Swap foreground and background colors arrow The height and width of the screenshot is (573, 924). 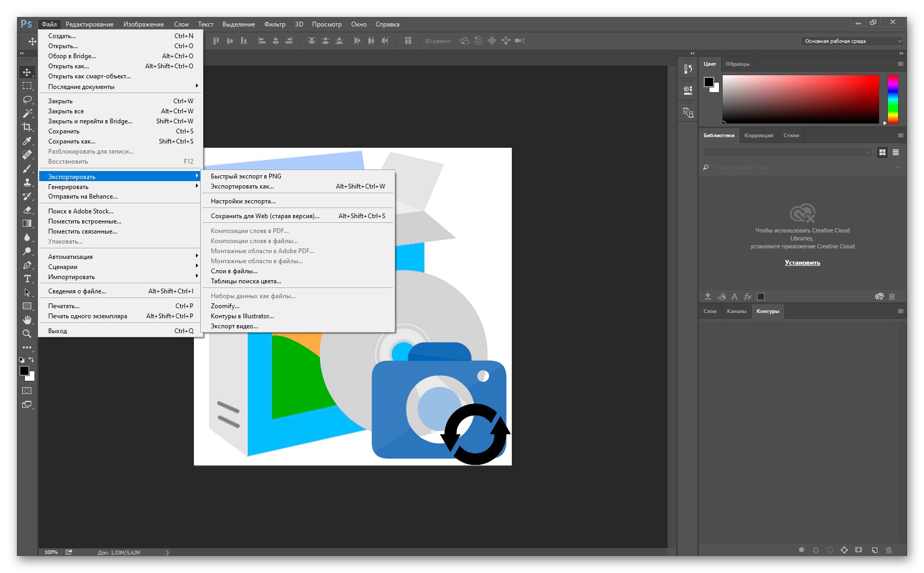pyautogui.click(x=31, y=360)
